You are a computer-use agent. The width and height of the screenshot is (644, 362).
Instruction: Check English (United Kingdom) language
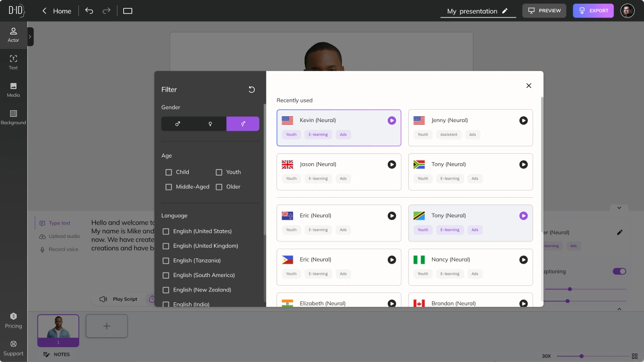(166, 246)
